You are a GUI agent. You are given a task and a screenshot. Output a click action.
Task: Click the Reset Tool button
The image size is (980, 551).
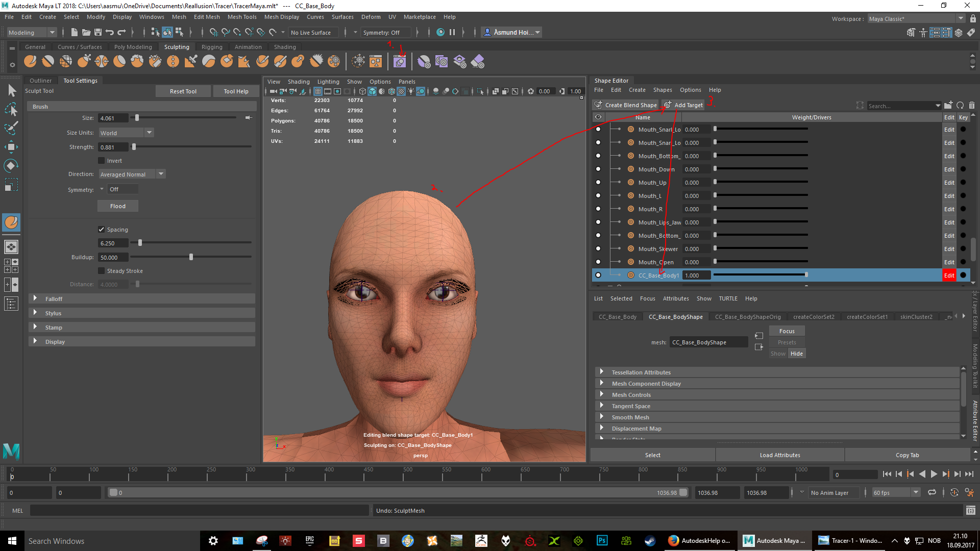point(183,91)
